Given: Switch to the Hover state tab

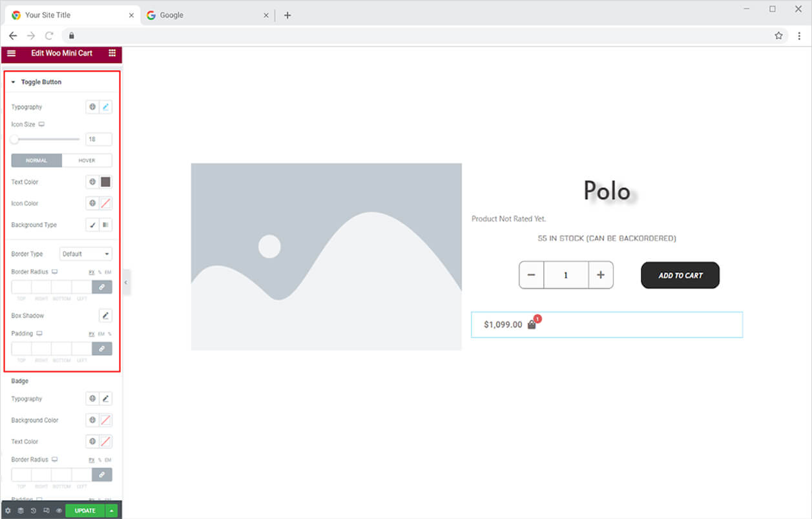Looking at the screenshot, I should (87, 160).
